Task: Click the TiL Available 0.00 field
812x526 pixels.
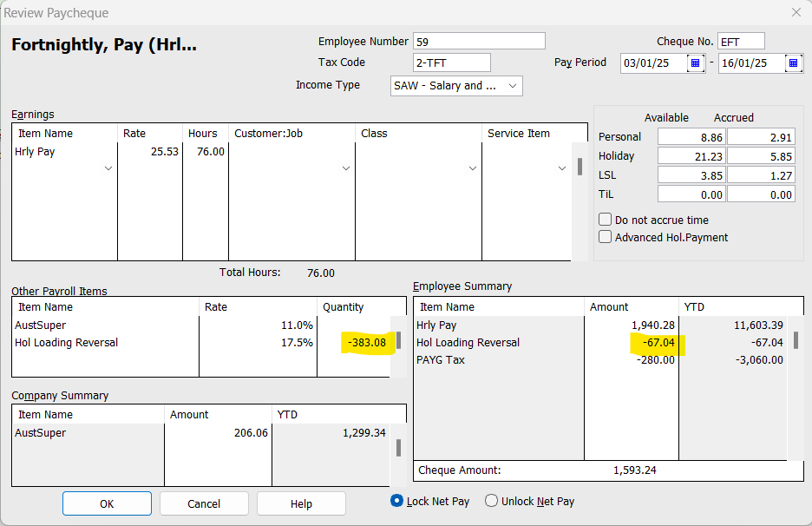Action: (x=691, y=194)
